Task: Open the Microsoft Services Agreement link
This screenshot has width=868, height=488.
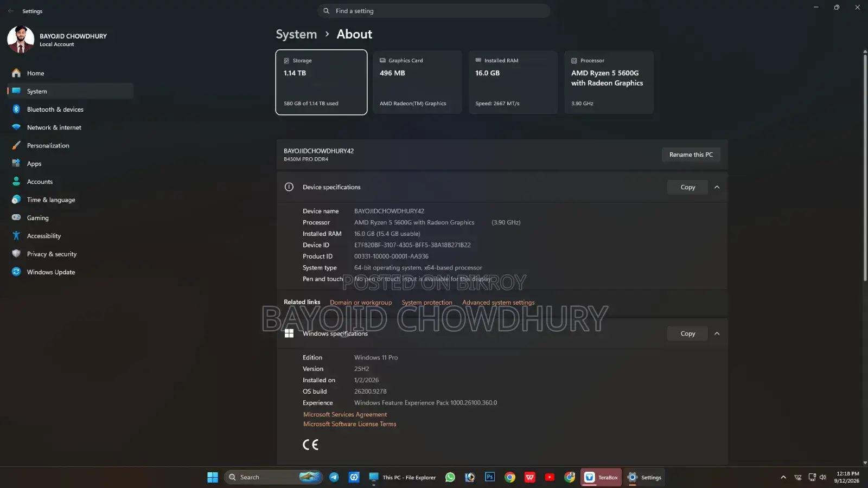Action: point(345,414)
